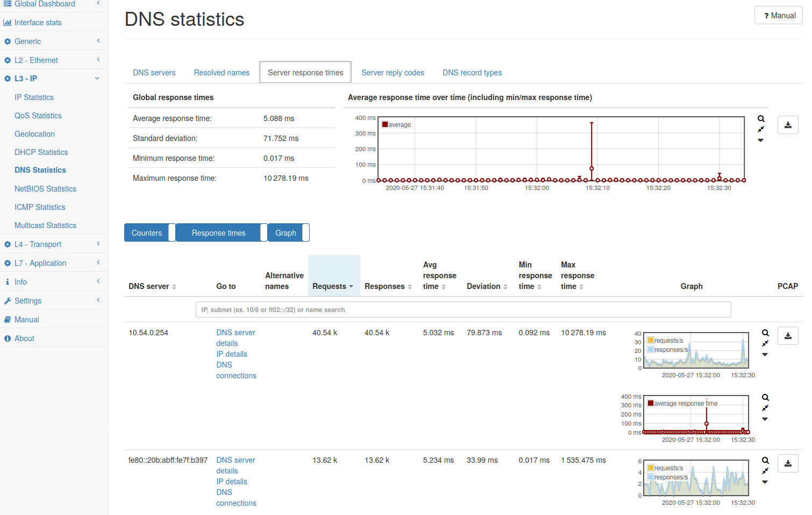Switch to the DNS servers tab
The width and height of the screenshot is (812, 515).
tap(154, 73)
